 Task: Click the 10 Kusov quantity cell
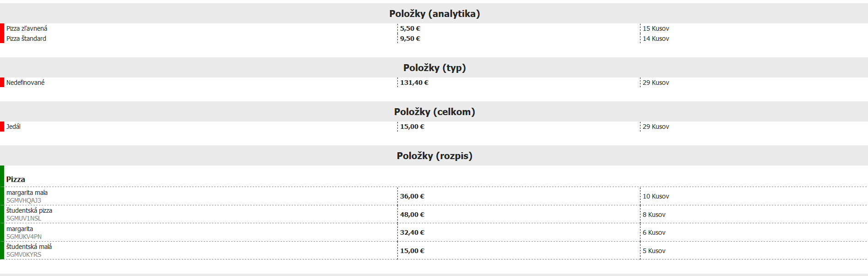pyautogui.click(x=656, y=196)
